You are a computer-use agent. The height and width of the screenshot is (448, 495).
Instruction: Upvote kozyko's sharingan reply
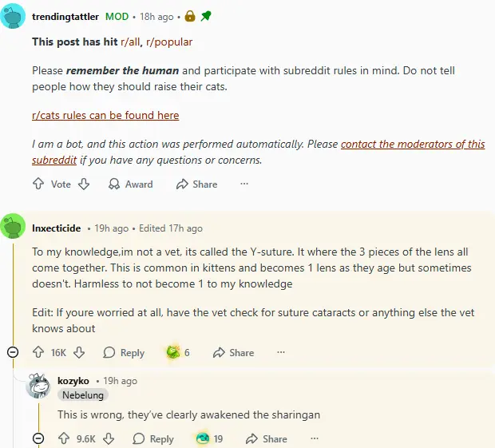click(x=64, y=438)
